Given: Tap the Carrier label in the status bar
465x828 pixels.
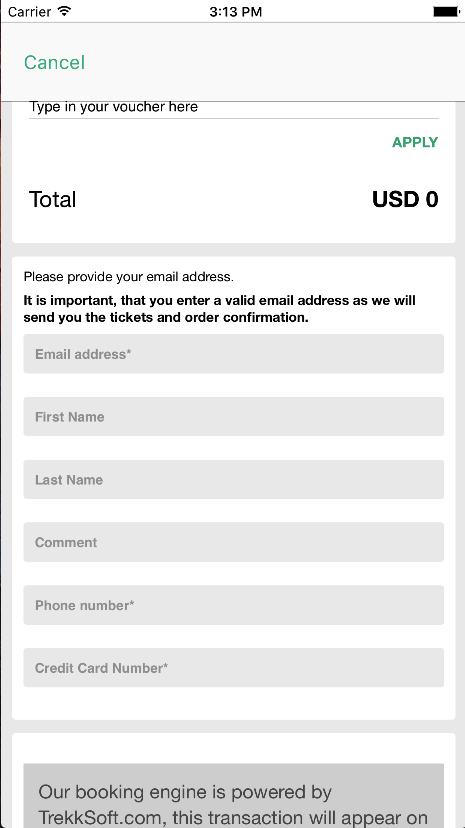Looking at the screenshot, I should pos(31,12).
